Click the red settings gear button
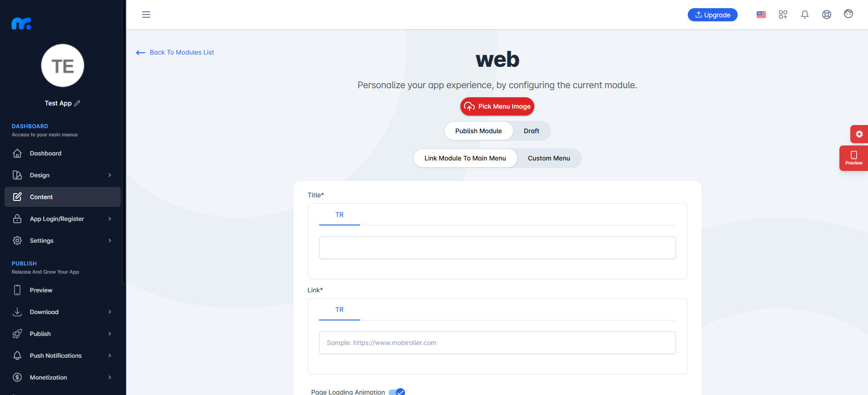Image resolution: width=868 pixels, height=395 pixels. click(859, 134)
